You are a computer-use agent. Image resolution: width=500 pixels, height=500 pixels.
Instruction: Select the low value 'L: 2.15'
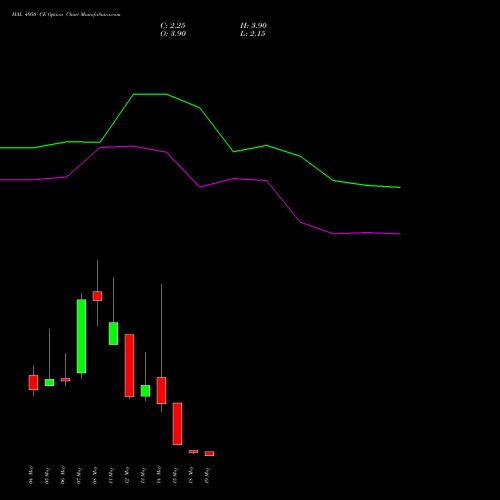(253, 34)
